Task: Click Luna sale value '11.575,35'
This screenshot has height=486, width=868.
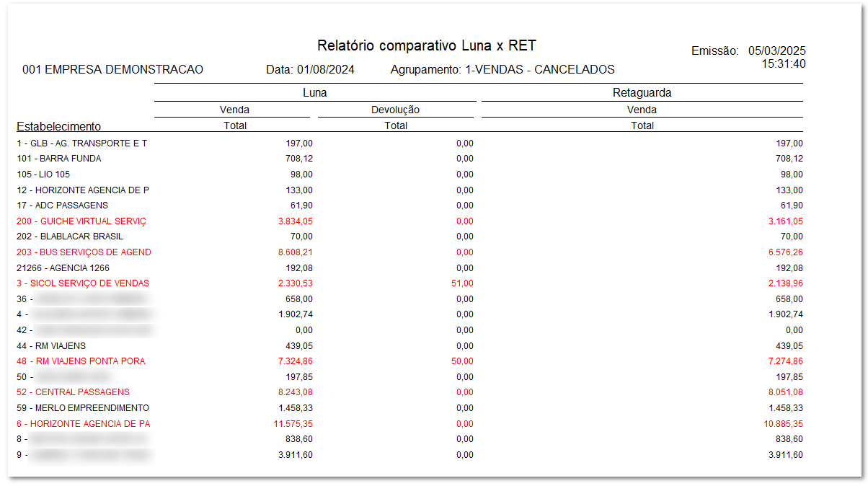Action: pos(293,423)
